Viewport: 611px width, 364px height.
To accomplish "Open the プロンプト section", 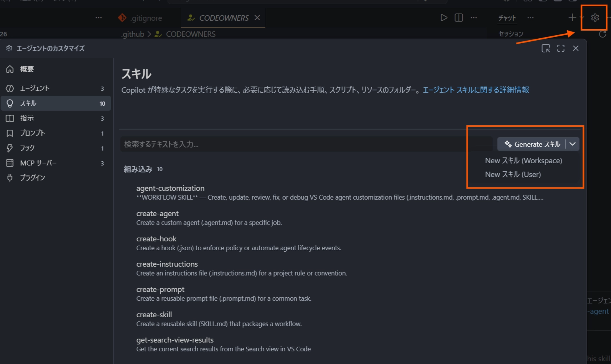I will 56,133.
